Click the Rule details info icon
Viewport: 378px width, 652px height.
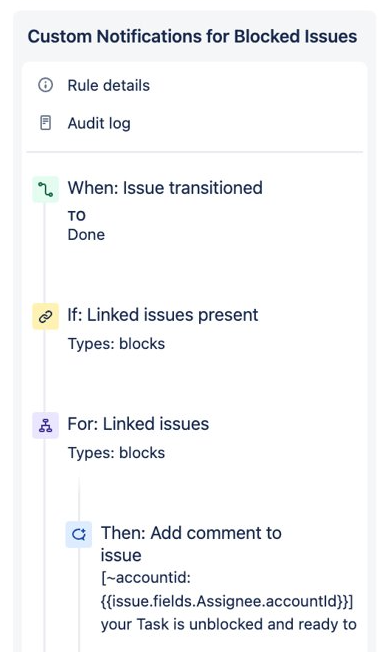[45, 85]
